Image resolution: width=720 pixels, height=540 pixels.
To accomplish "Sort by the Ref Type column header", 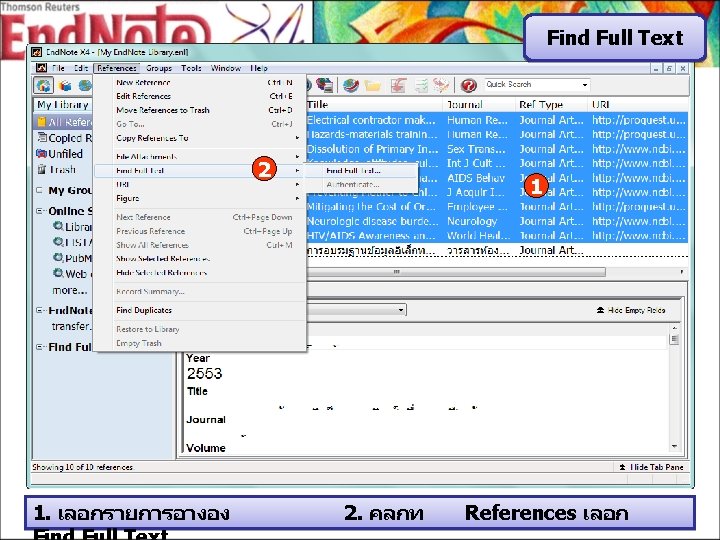I will pos(551,105).
